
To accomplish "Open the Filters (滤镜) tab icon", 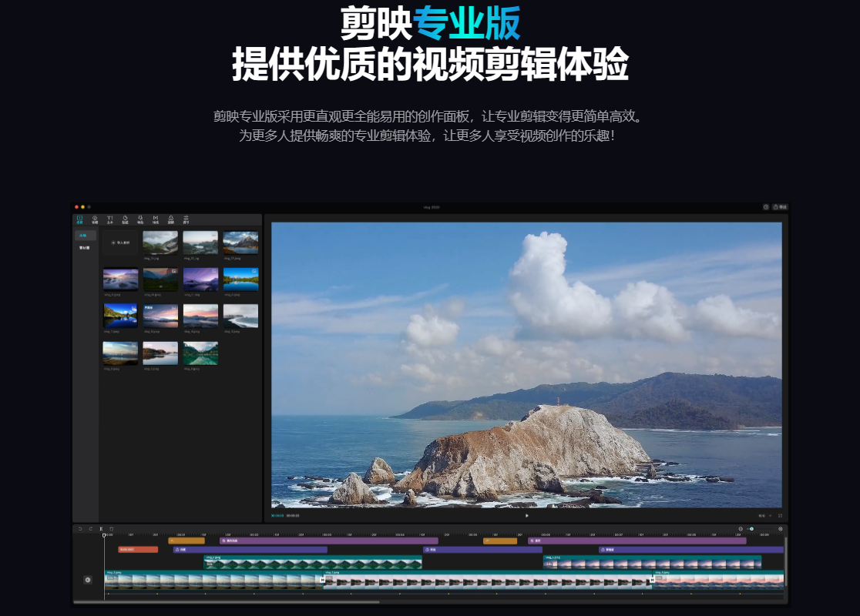I will 170,219.
